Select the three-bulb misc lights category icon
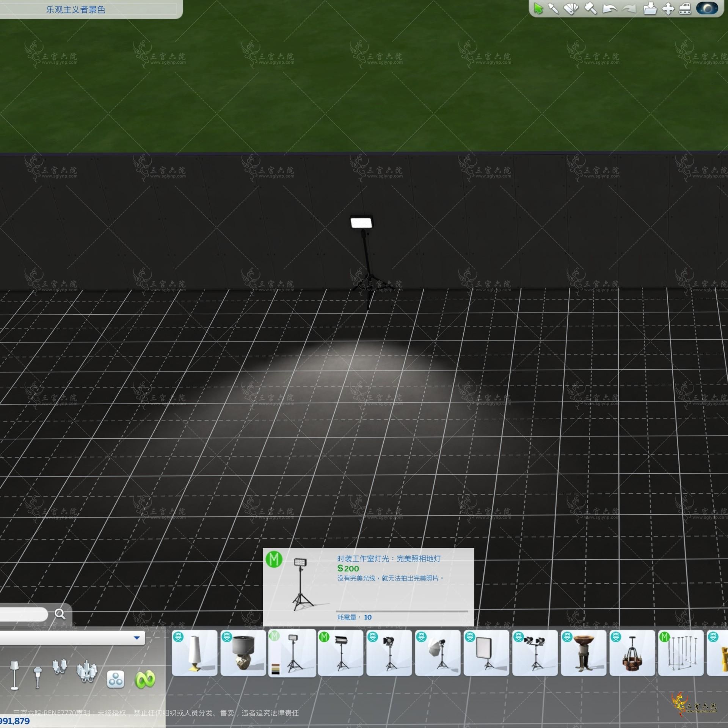 [x=116, y=679]
